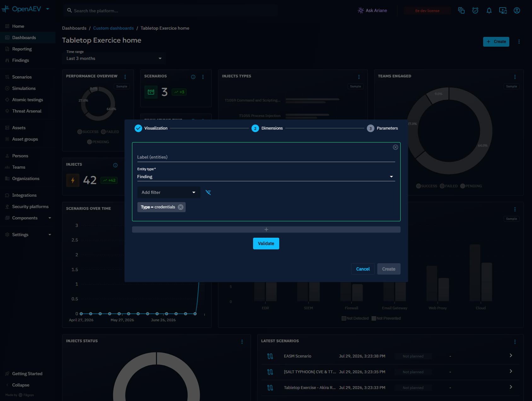The width and height of the screenshot is (532, 401).
Task: Expand the Components sidebar section
Action: click(x=28, y=218)
